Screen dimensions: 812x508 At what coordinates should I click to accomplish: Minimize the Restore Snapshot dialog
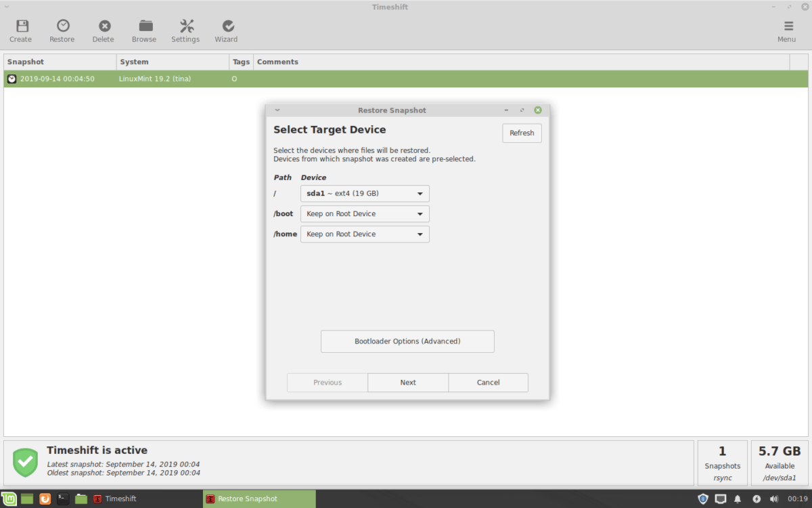pyautogui.click(x=506, y=110)
